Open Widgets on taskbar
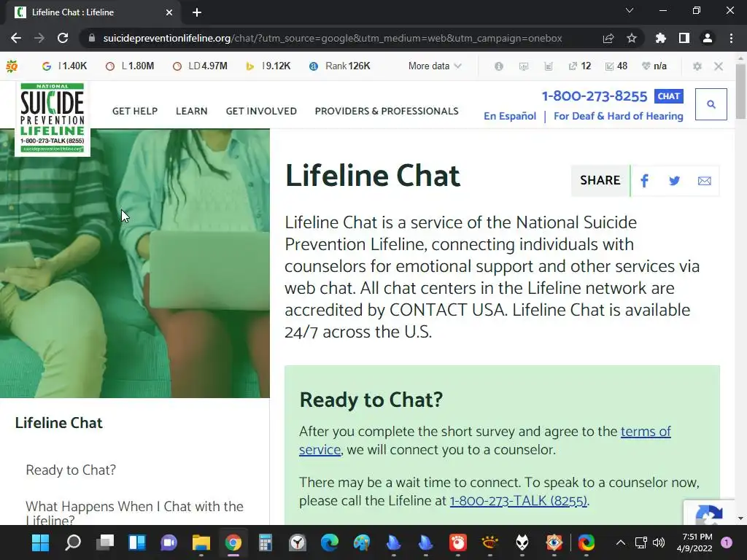 coord(136,542)
